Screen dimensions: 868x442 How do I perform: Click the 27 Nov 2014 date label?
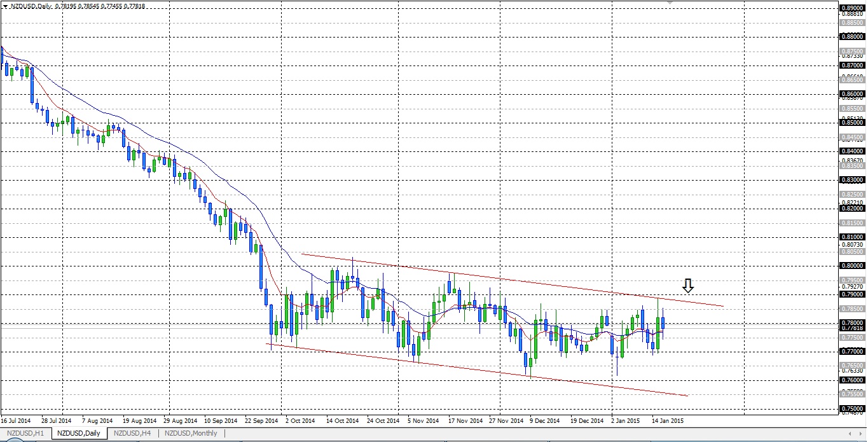[507, 421]
